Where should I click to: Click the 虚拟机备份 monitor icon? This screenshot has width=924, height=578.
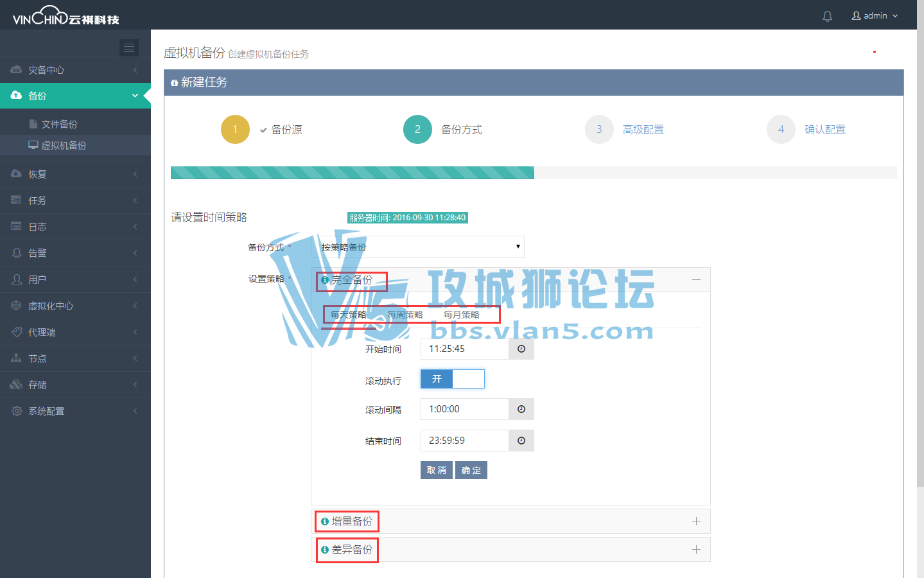[x=33, y=145]
